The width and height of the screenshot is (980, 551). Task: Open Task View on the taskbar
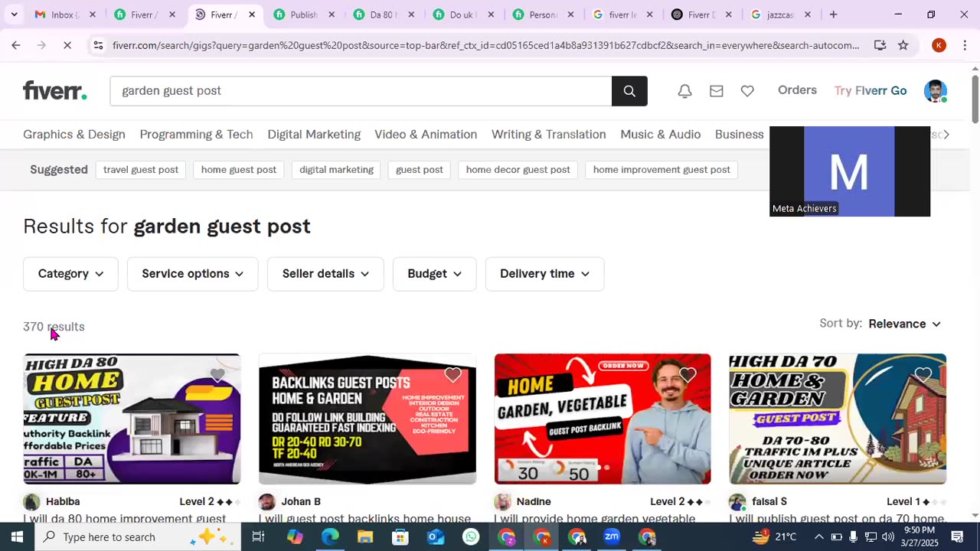point(258,537)
